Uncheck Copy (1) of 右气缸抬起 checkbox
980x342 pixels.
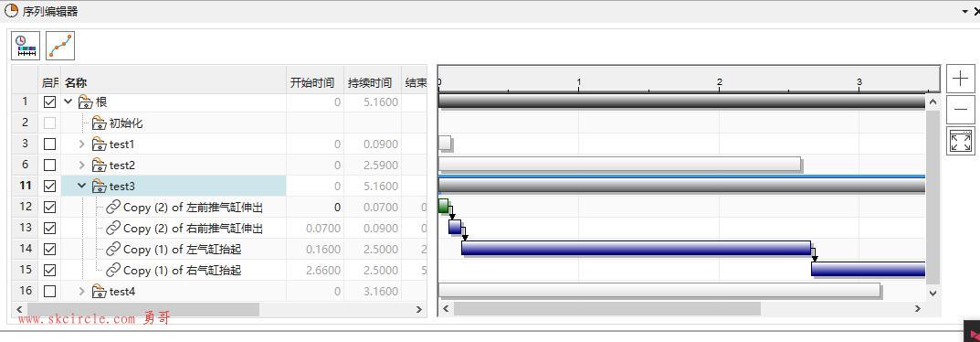pos(49,270)
